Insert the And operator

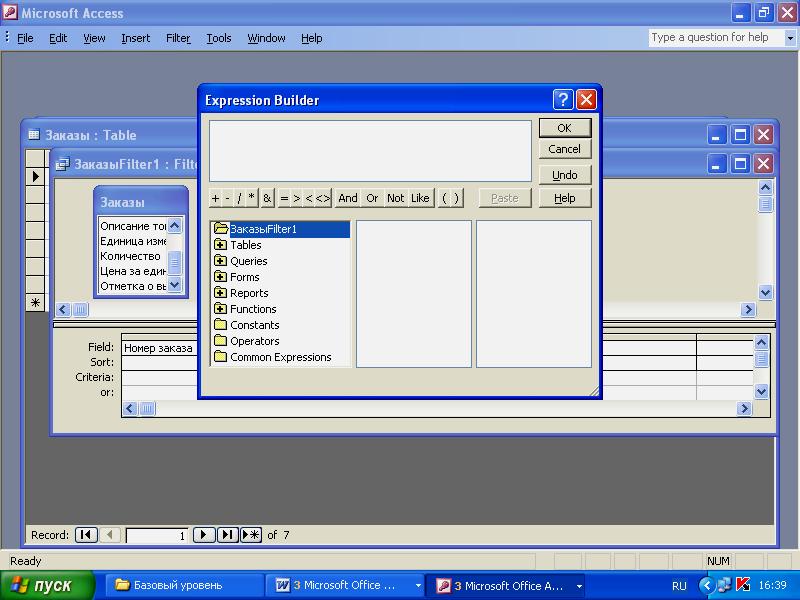[x=348, y=198]
